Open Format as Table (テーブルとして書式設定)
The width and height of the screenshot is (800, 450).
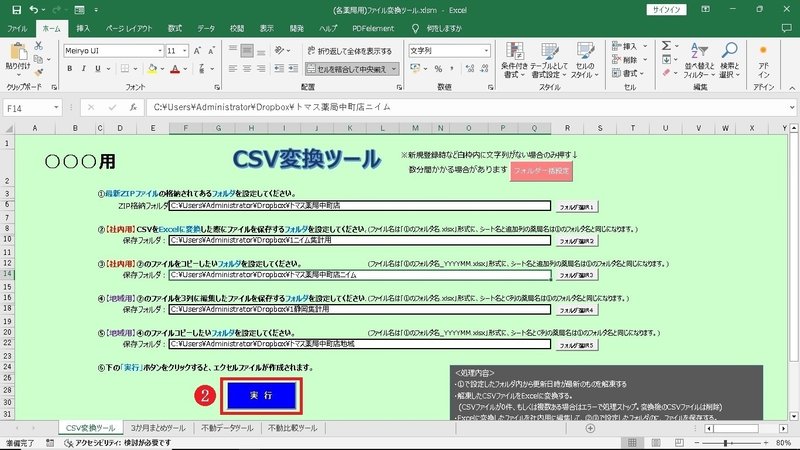pyautogui.click(x=549, y=60)
